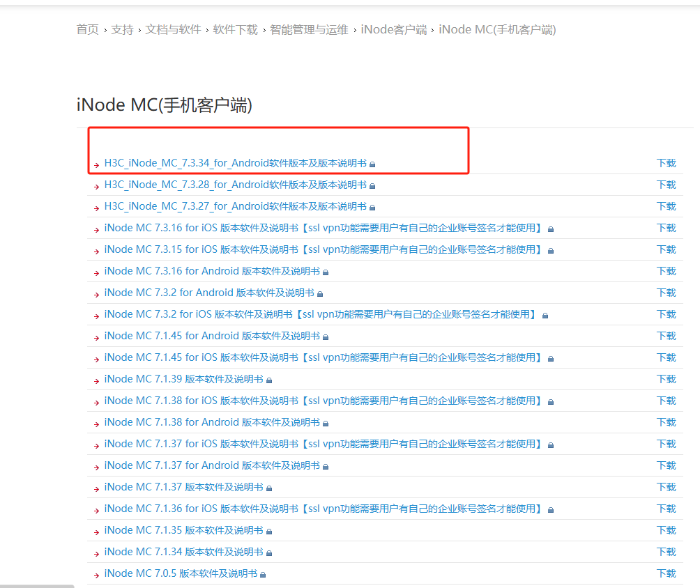Click lock icon beside iNode MC 7.3.16 Android entry
The height and width of the screenshot is (588, 700).
click(326, 272)
